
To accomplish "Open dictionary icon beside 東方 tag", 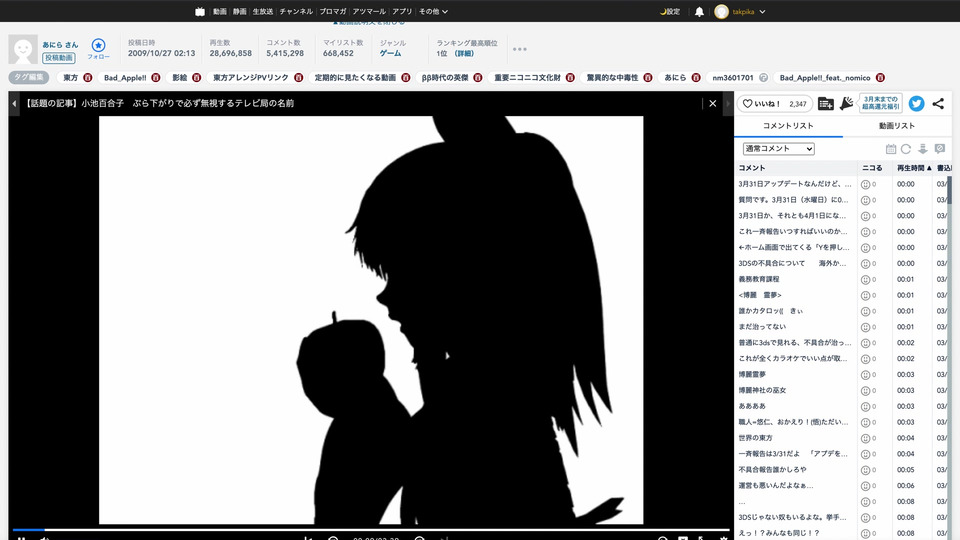I will click(88, 78).
